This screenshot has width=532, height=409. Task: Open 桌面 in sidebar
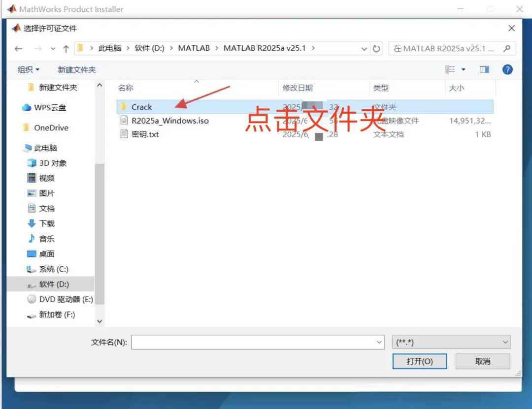(46, 253)
